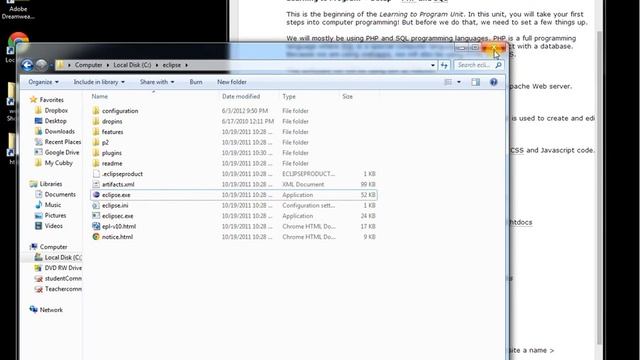Select Network in the navigation pane
This screenshot has height=360, width=640.
point(51,310)
